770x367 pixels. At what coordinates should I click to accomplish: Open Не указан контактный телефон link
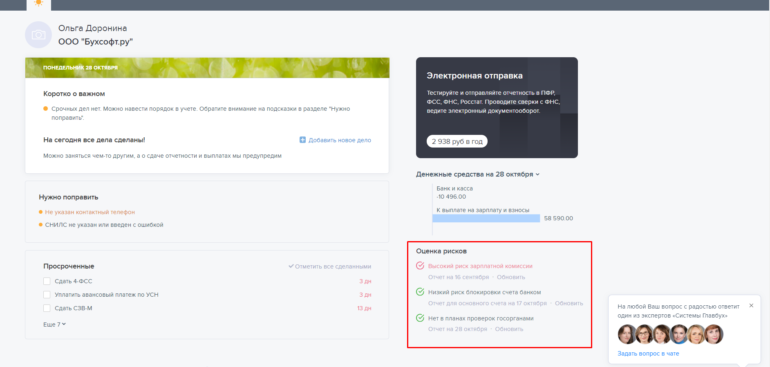[x=90, y=212]
